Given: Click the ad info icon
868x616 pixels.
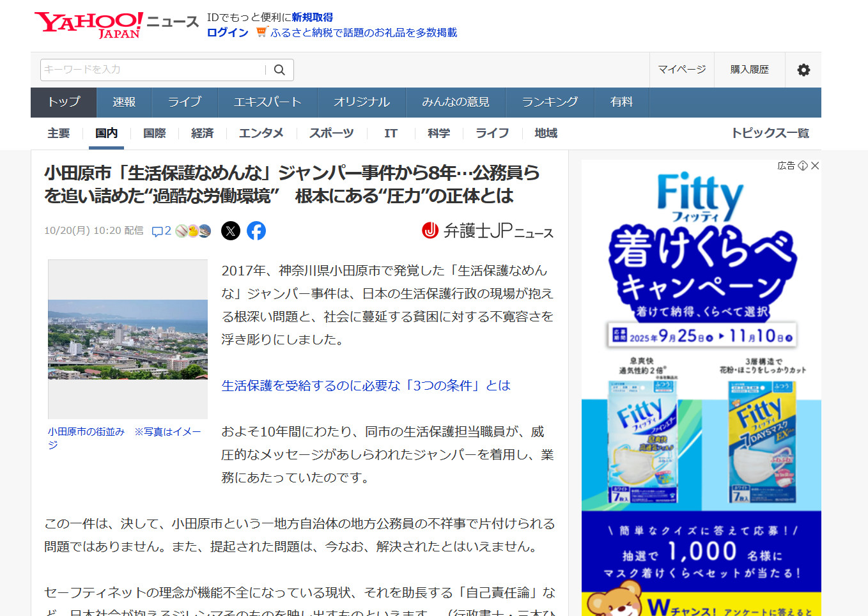Looking at the screenshot, I should 803,166.
